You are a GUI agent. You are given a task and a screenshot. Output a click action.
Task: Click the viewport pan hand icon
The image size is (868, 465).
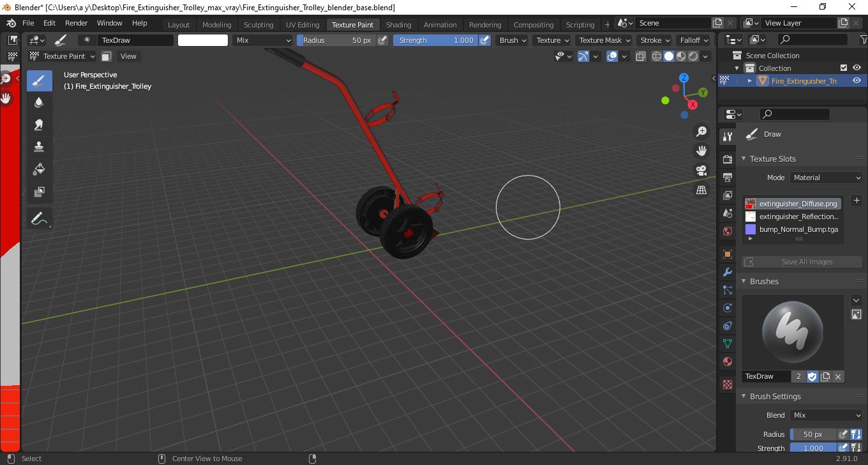coord(701,151)
